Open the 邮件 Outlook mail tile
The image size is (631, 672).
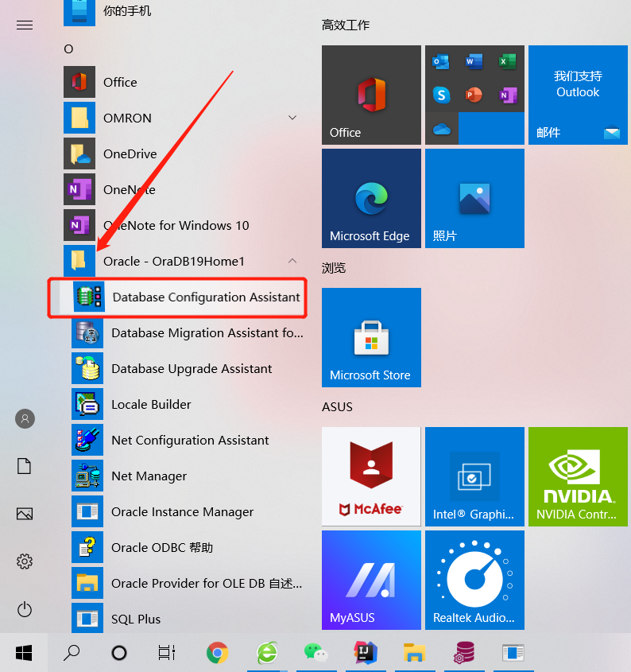578,95
